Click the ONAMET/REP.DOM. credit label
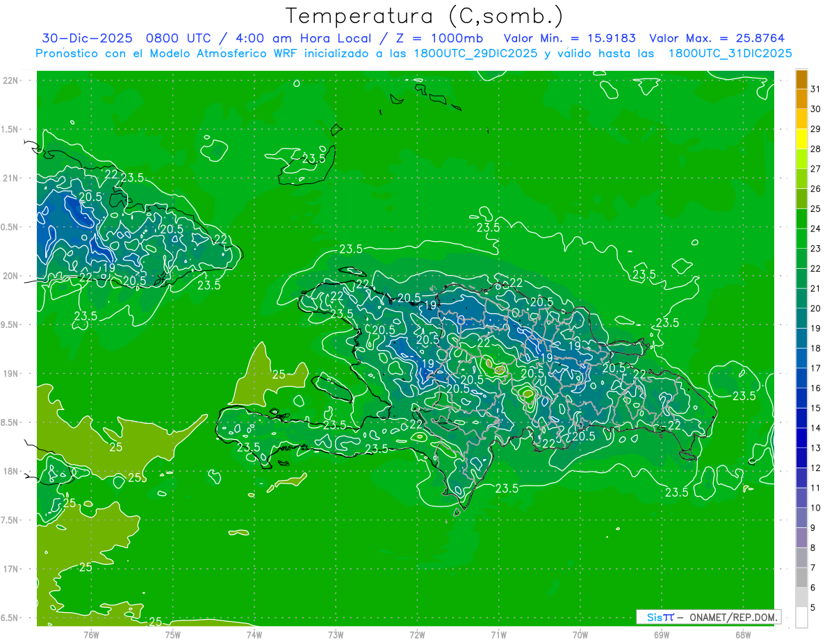834x644 pixels. tap(733, 617)
